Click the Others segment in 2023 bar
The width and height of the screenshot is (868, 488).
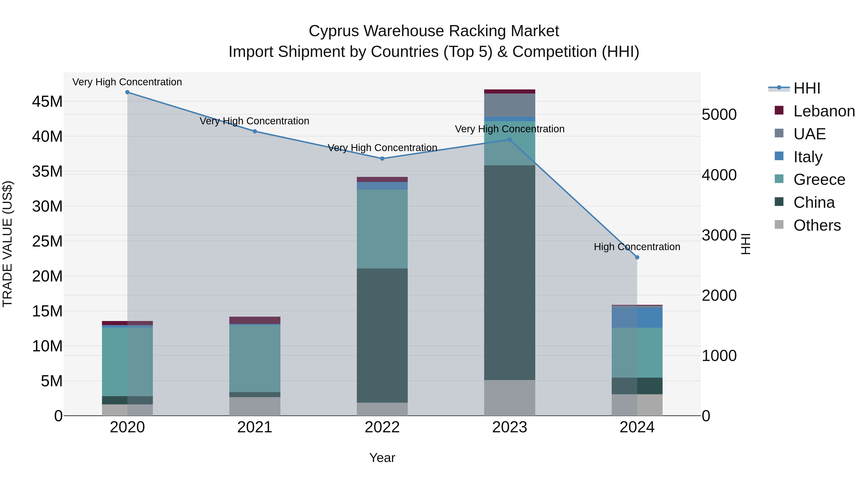tap(509, 398)
